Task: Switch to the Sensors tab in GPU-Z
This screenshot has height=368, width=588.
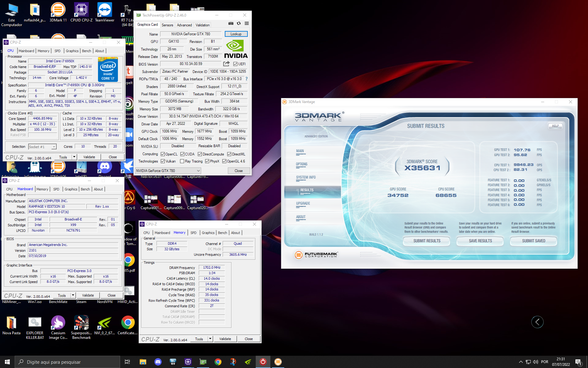Action: 167,25
